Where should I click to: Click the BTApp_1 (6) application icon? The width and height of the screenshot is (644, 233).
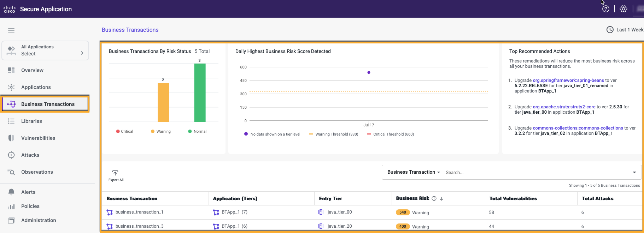click(216, 226)
